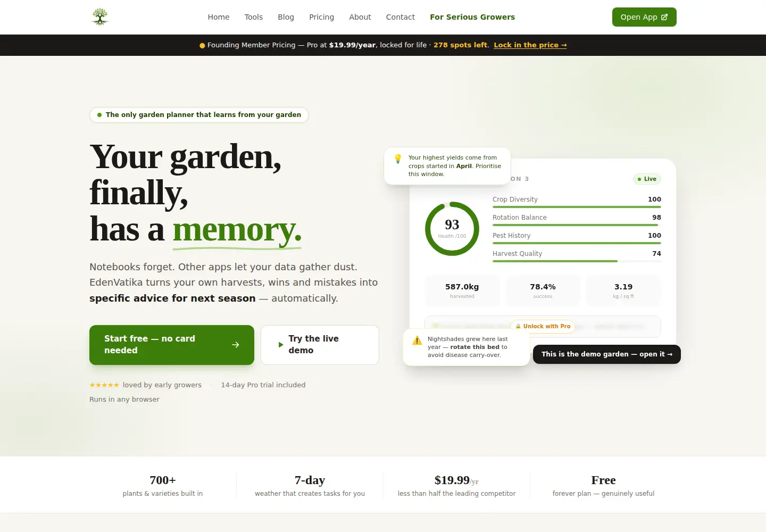
Task: Go to the Blog page
Action: (286, 17)
